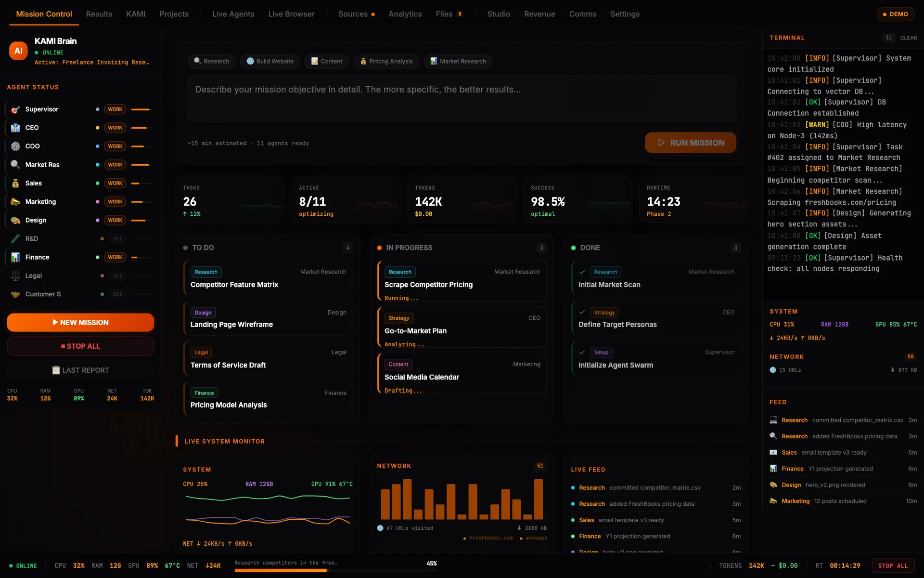Click the R&D pencil icon
The height and width of the screenshot is (578, 924).
(x=15, y=238)
